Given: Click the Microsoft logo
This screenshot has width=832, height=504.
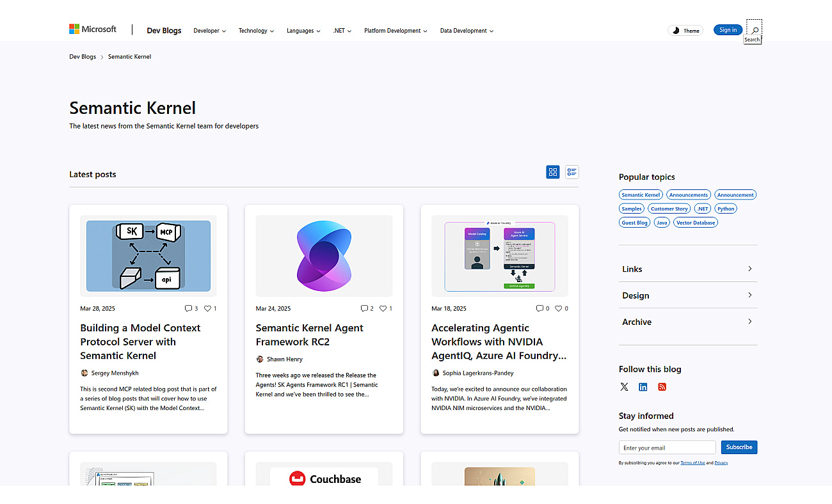Looking at the screenshot, I should 93,29.
